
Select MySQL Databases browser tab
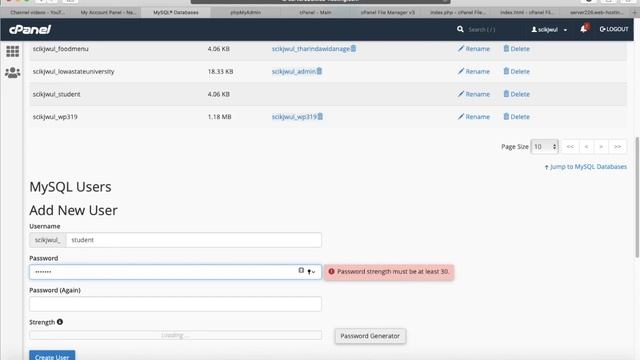(x=176, y=13)
